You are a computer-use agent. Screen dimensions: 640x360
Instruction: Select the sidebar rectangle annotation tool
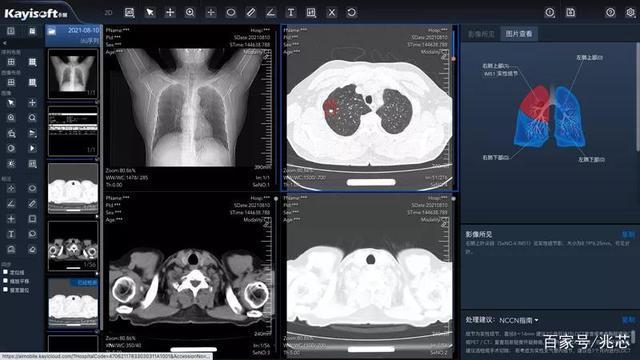pos(32,219)
